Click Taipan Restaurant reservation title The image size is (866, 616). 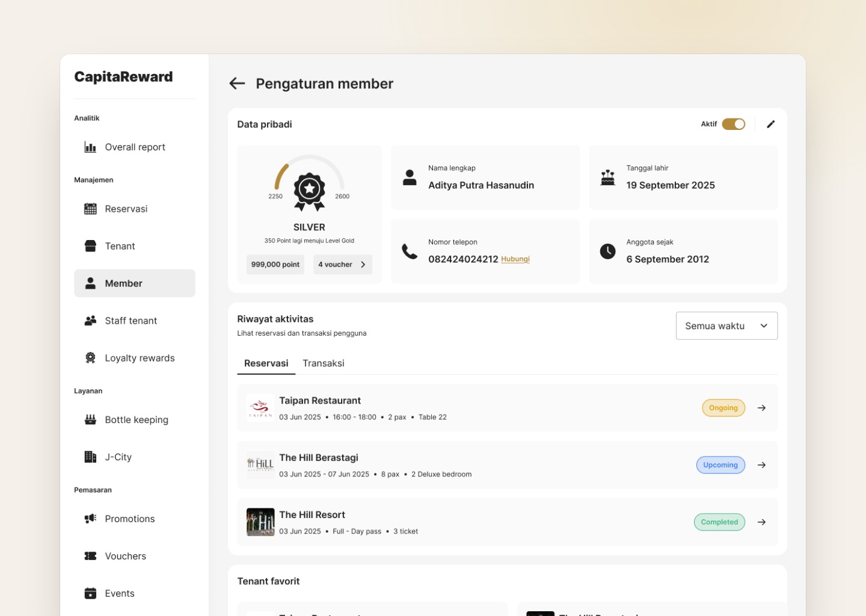tap(320, 401)
